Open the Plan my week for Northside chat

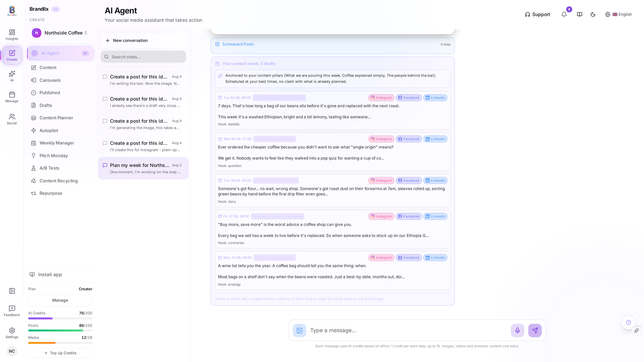143,168
